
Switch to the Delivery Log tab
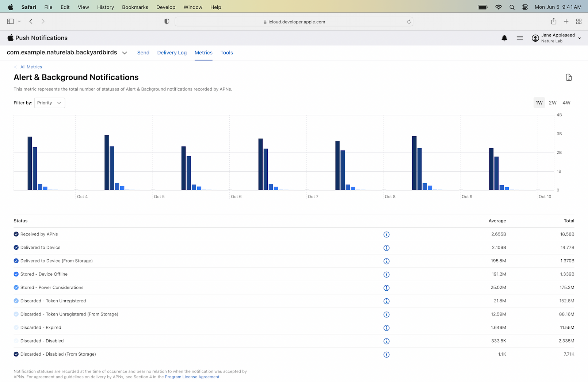(x=172, y=53)
